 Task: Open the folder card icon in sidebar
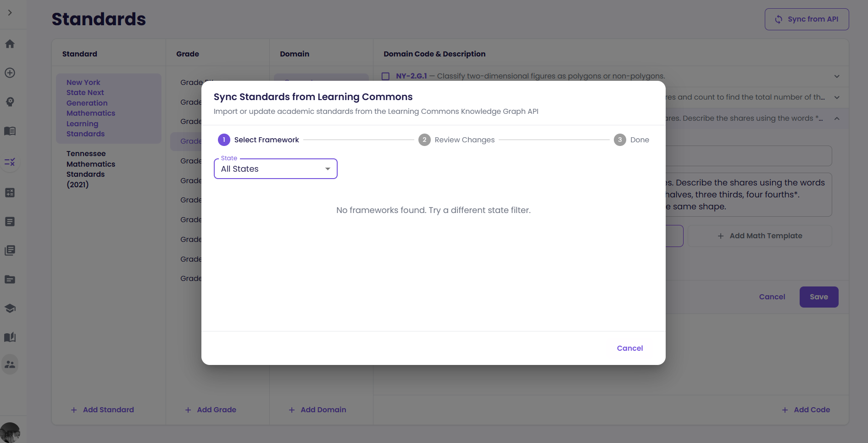click(x=10, y=280)
